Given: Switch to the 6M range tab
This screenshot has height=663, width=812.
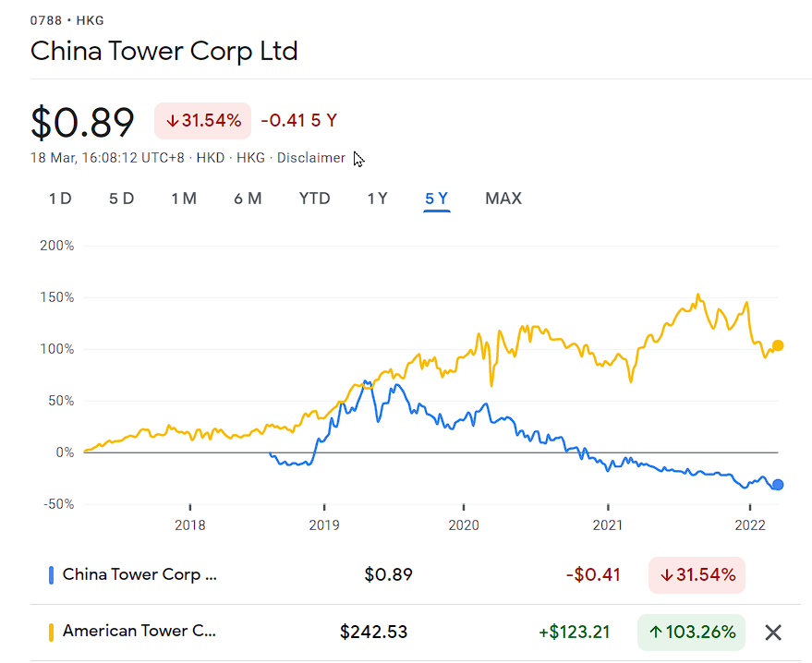Looking at the screenshot, I should pyautogui.click(x=248, y=199).
